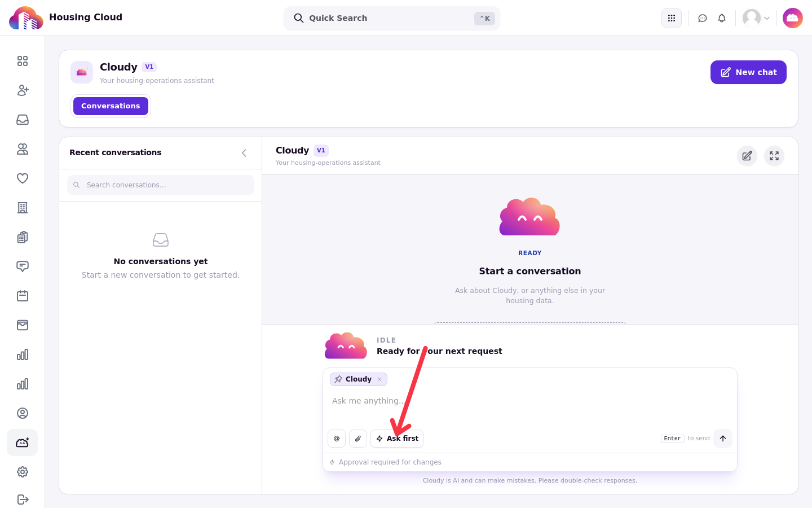
Task: Open the user account dropdown
Action: click(756, 18)
